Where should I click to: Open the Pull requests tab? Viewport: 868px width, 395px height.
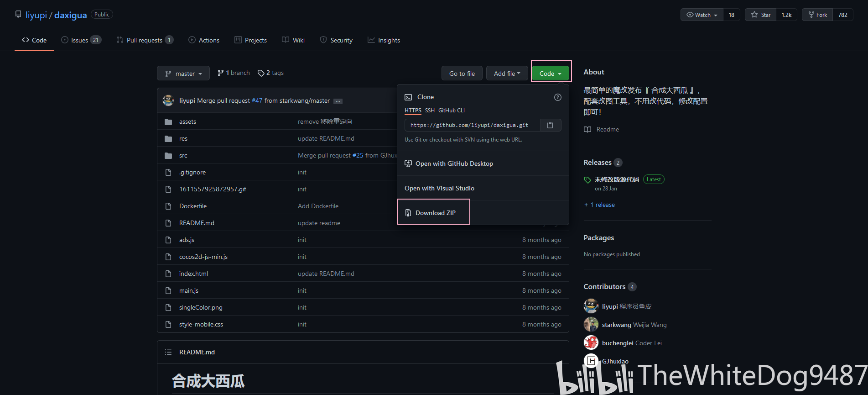tap(145, 40)
